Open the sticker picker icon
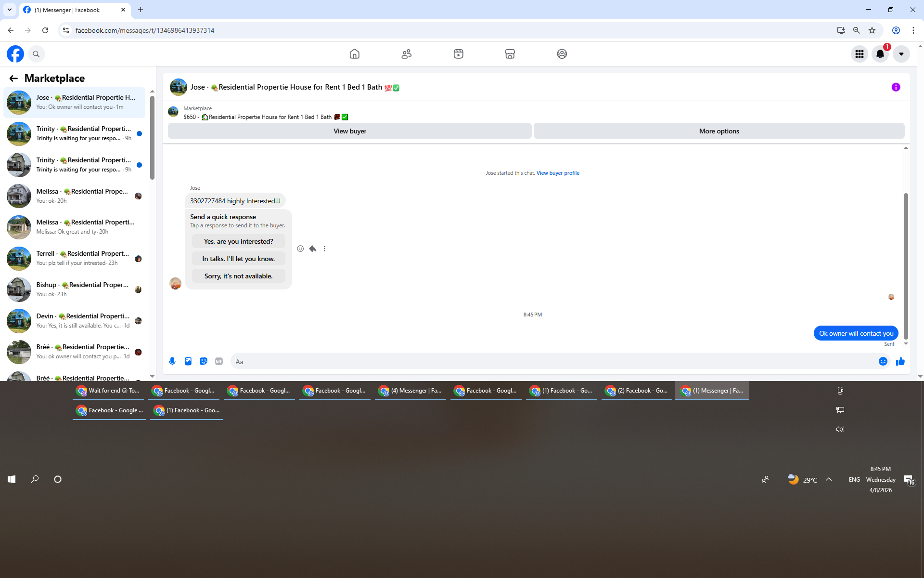The width and height of the screenshot is (924, 578). (204, 361)
